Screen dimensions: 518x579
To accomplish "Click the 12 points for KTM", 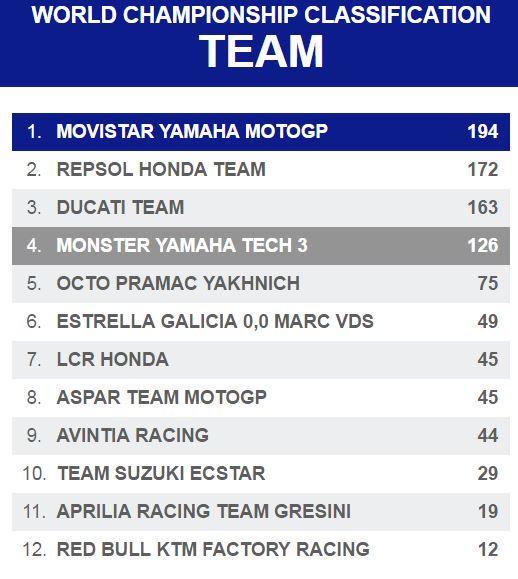I will tap(488, 550).
